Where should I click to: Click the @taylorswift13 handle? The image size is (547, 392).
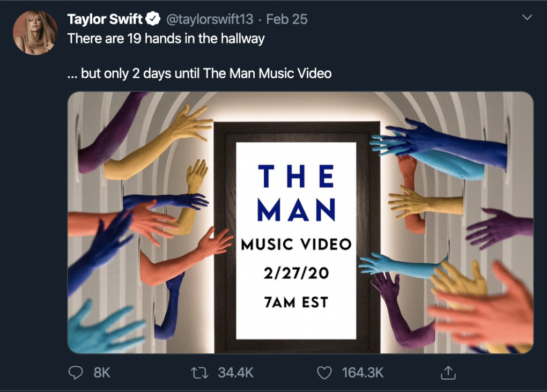click(x=209, y=19)
